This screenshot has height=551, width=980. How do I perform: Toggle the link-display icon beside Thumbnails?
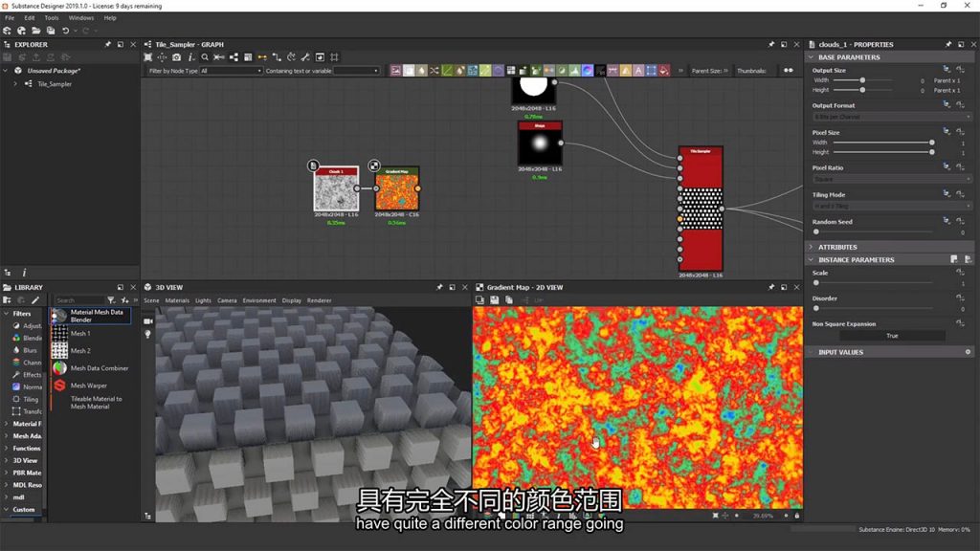789,71
